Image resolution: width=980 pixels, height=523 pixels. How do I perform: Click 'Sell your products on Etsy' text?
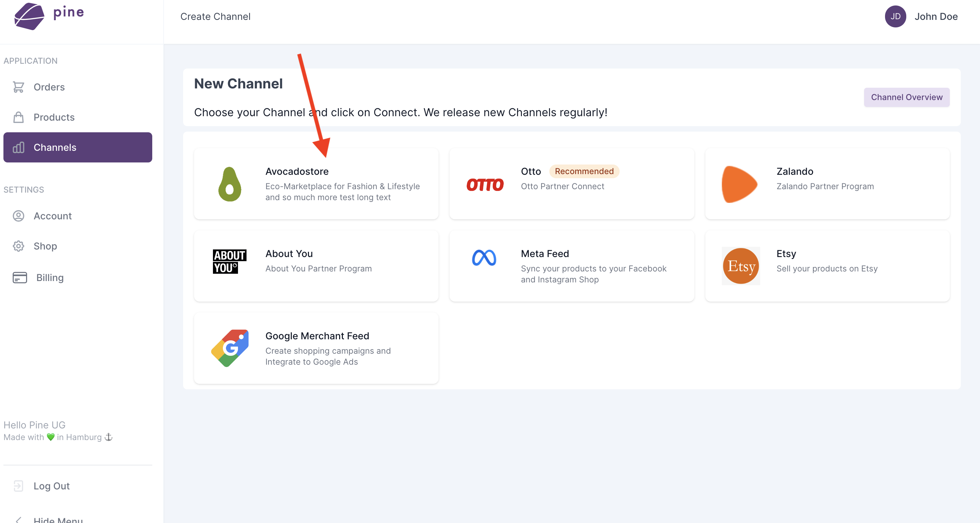pyautogui.click(x=827, y=269)
